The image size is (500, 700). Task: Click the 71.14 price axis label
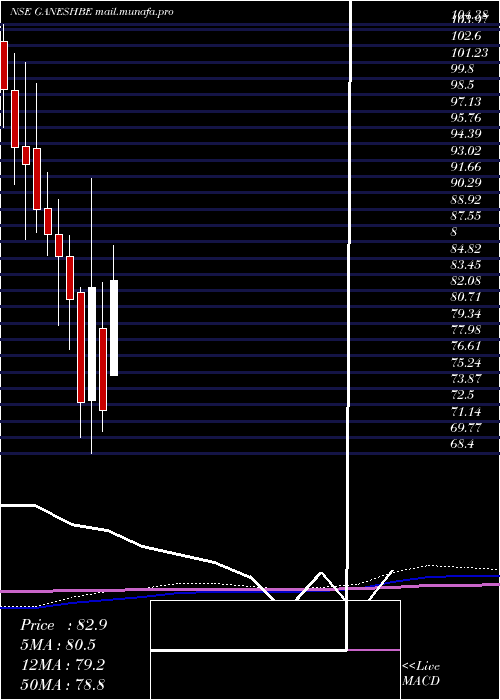pos(466,412)
